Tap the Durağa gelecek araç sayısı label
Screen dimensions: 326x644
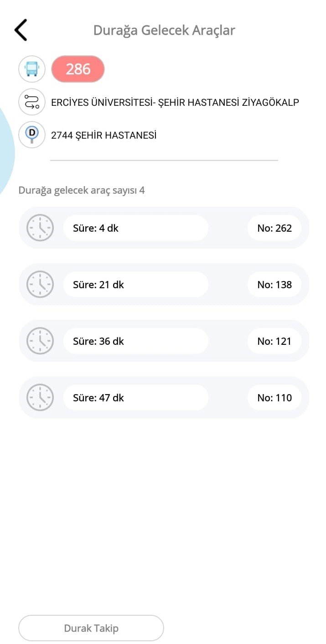pyautogui.click(x=82, y=190)
